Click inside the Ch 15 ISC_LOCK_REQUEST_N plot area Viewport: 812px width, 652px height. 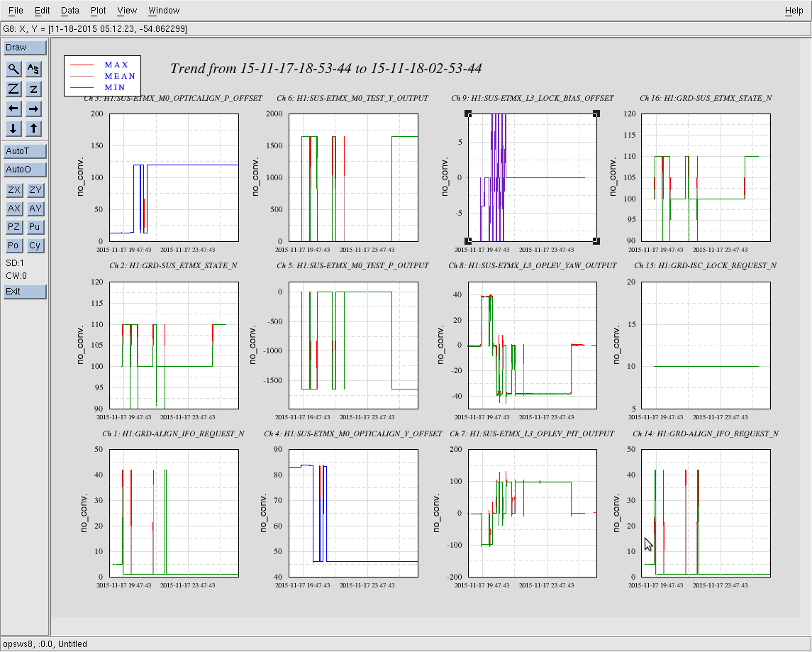point(706,346)
